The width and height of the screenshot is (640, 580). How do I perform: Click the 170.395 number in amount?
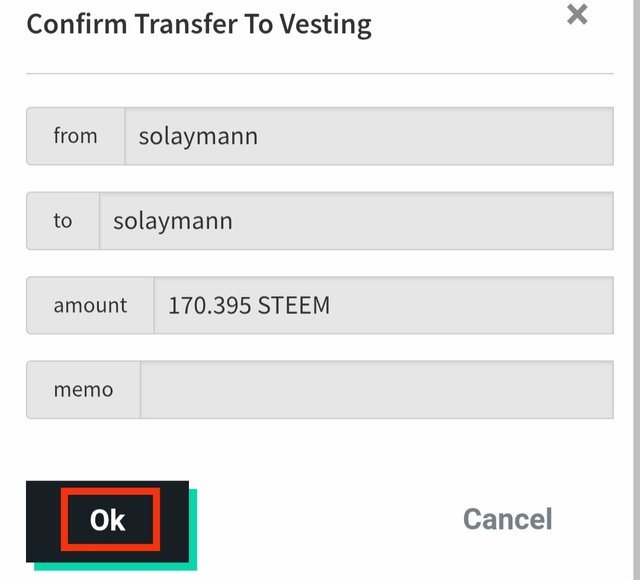(210, 306)
